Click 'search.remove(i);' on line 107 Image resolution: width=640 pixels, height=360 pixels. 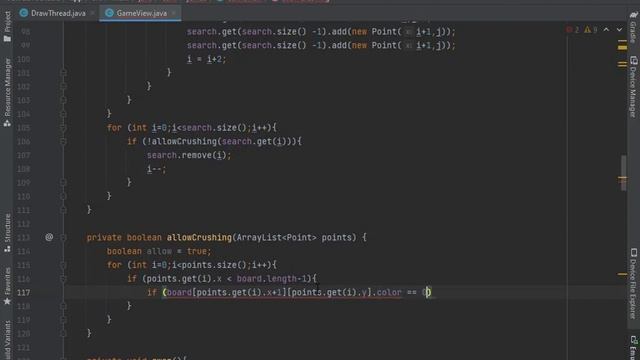tap(189, 156)
